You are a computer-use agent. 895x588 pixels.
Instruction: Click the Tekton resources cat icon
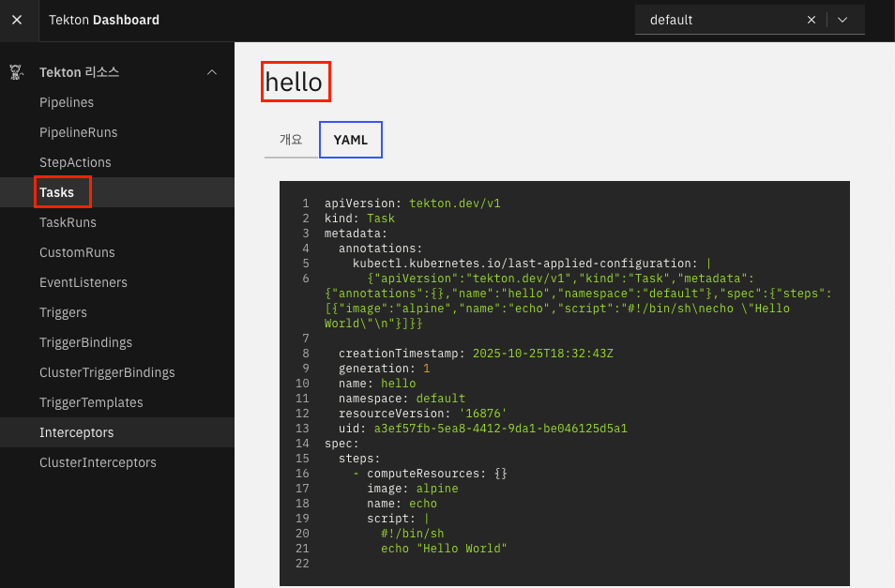(x=16, y=72)
